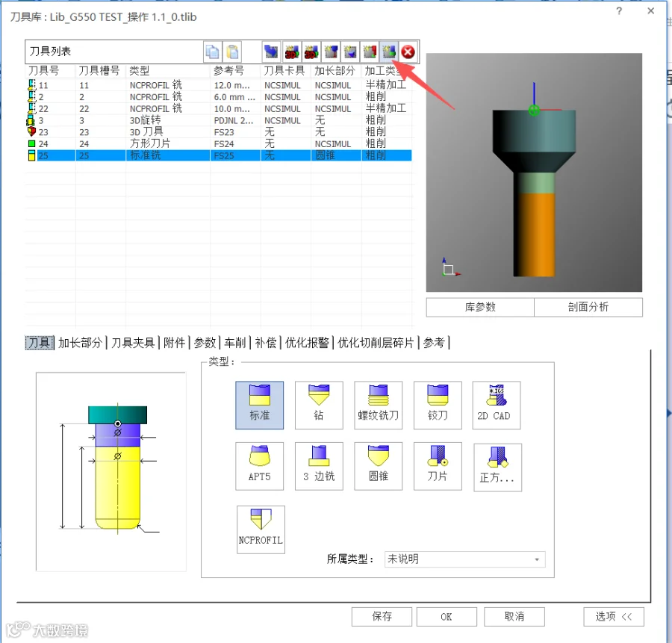Pick the 2D CAD tool type
Image resolution: width=672 pixels, height=643 pixels.
[497, 405]
